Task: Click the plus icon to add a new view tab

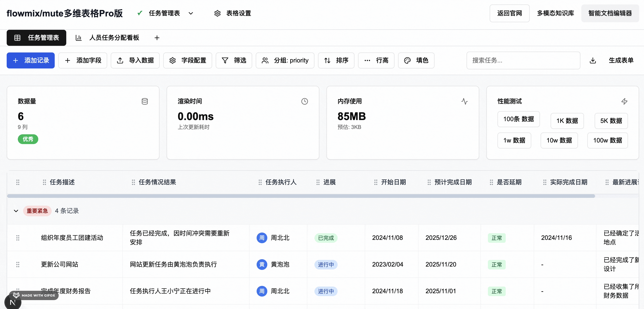Action: point(157,38)
